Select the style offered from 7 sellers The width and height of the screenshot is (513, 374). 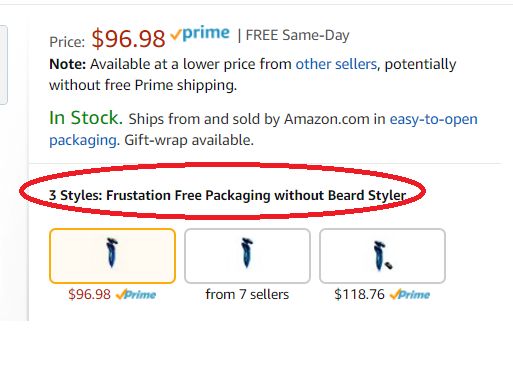click(247, 256)
